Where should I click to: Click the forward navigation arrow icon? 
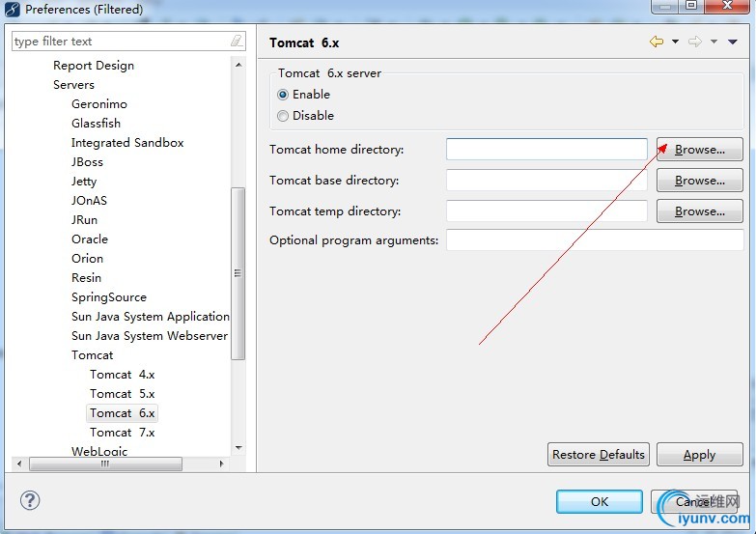pyautogui.click(x=695, y=42)
